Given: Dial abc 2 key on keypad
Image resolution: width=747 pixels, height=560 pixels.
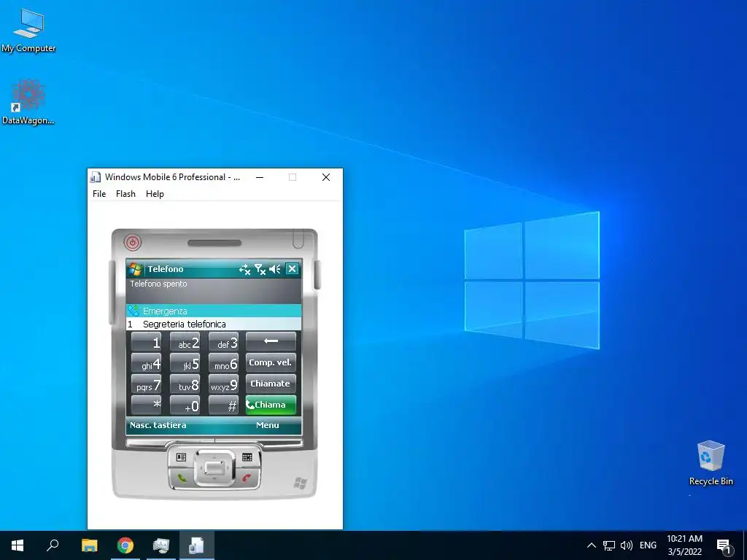Looking at the screenshot, I should pos(185,342).
